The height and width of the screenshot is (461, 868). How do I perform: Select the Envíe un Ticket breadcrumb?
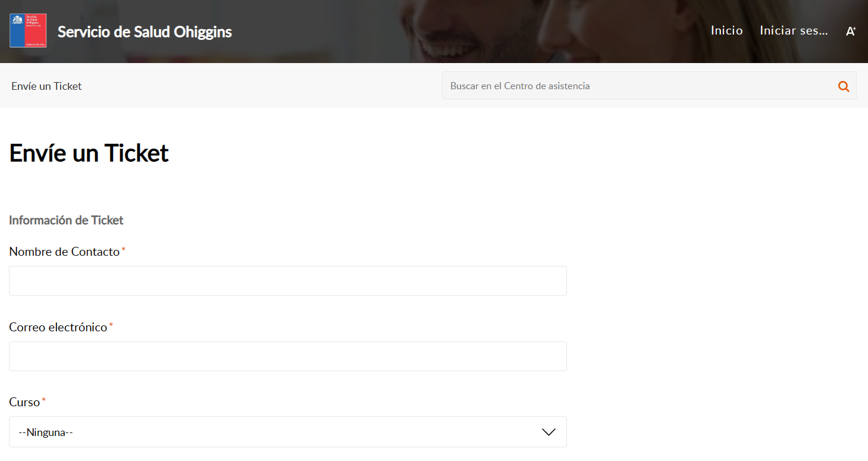(x=46, y=86)
